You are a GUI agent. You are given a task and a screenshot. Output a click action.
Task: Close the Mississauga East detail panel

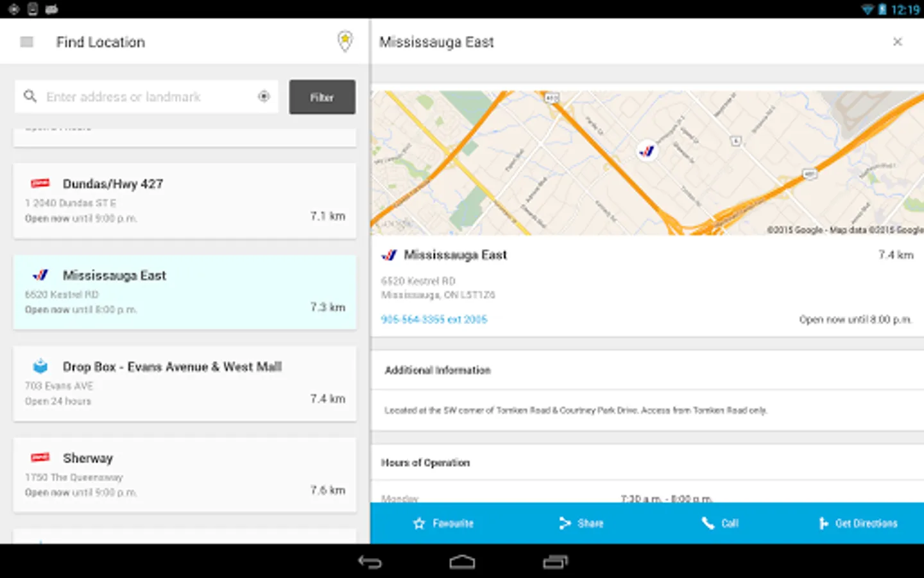(x=898, y=42)
